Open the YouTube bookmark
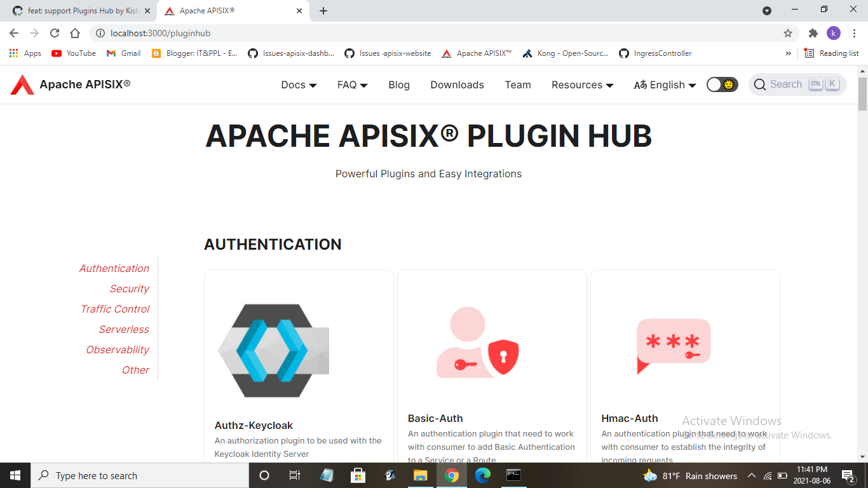Screen dimensions: 868x488 click(x=74, y=53)
